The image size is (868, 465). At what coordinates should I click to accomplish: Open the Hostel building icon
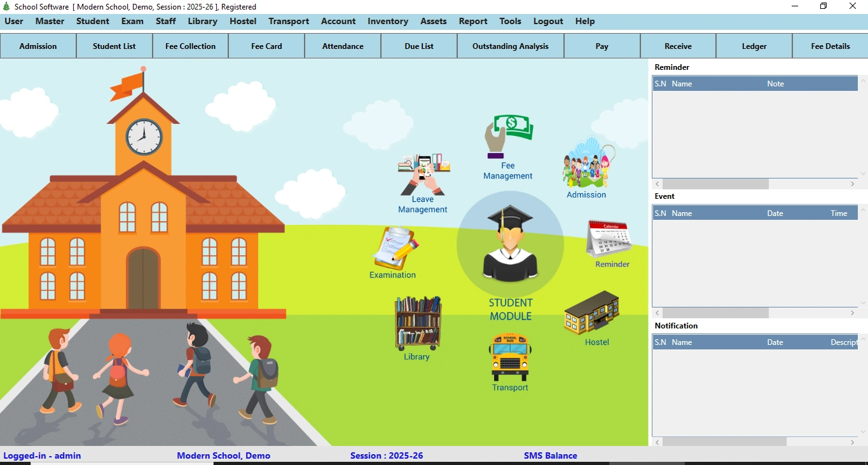pyautogui.click(x=592, y=313)
